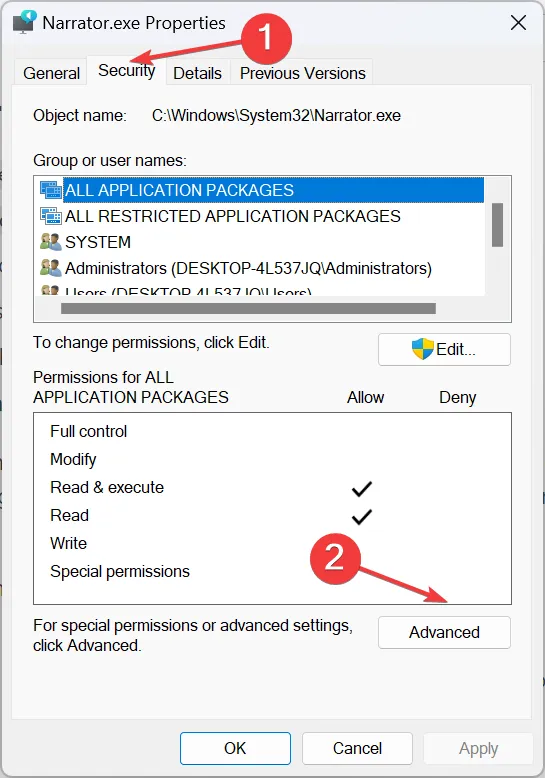Open the Advanced security settings
The image size is (545, 778).
coord(444,632)
